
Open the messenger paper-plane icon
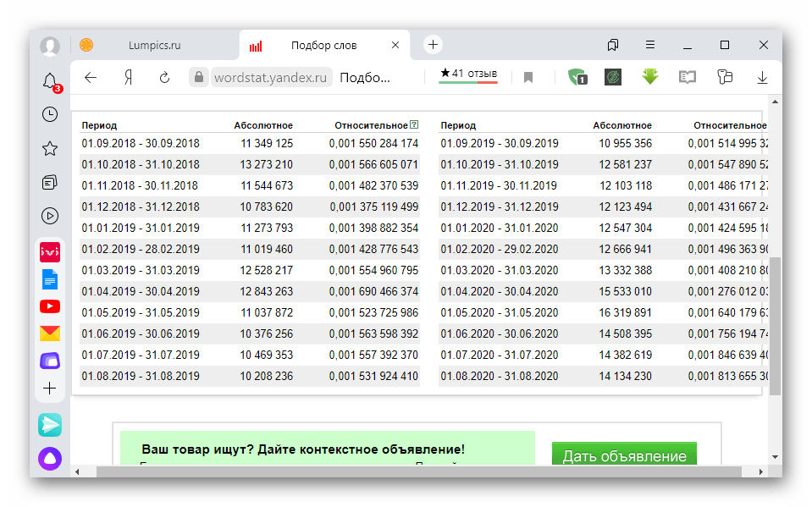click(x=50, y=425)
